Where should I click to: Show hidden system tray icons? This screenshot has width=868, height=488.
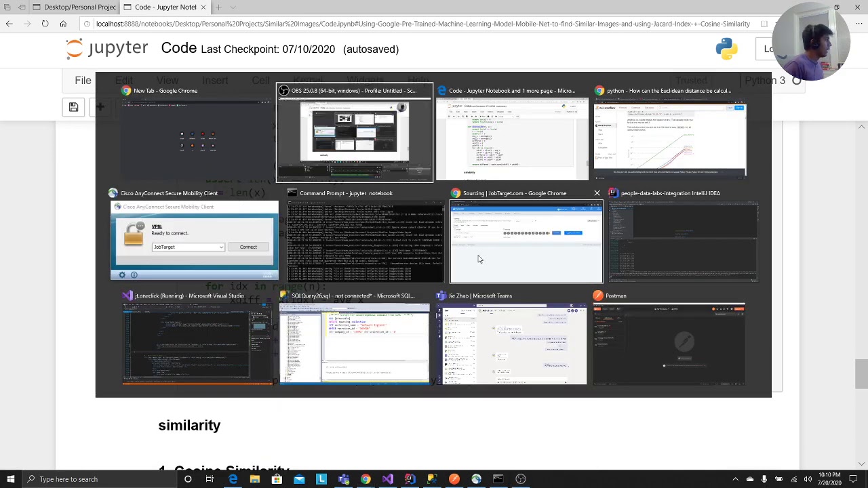coord(736,479)
